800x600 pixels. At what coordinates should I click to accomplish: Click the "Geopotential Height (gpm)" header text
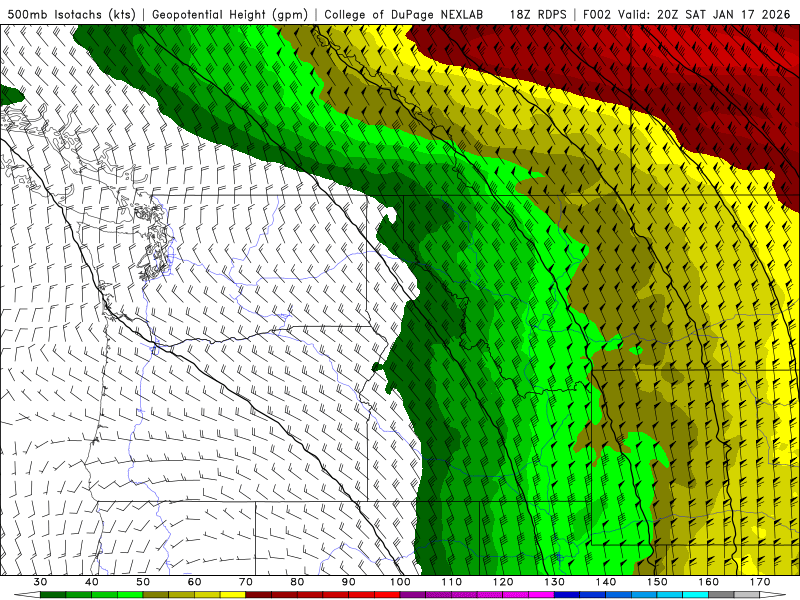(x=230, y=14)
